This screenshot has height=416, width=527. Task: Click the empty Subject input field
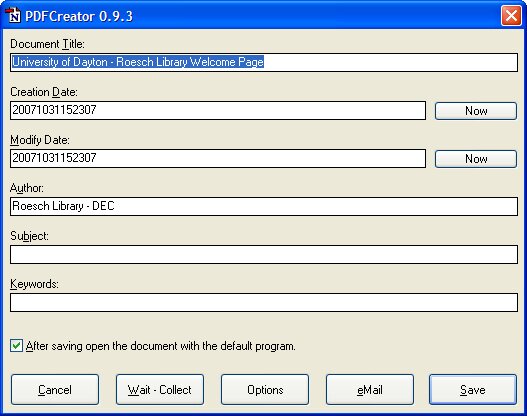pyautogui.click(x=264, y=254)
